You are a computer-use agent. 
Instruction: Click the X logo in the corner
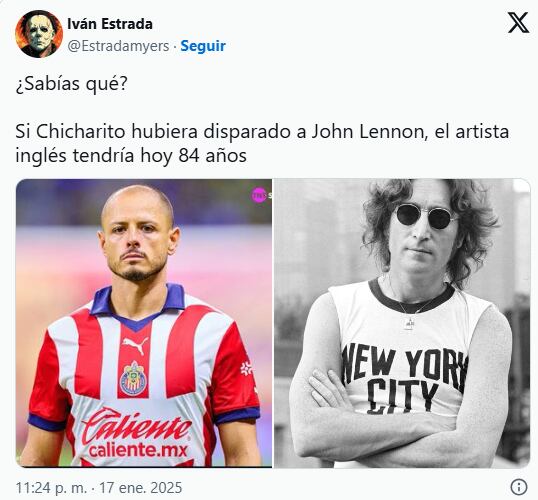click(518, 23)
